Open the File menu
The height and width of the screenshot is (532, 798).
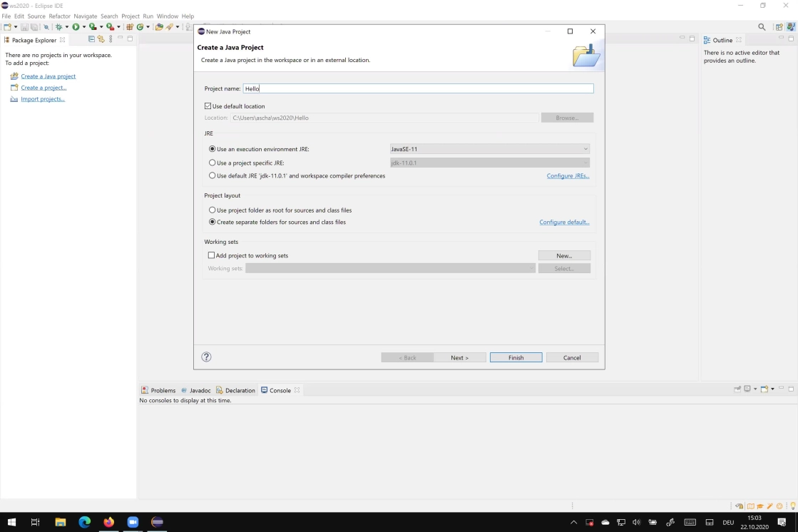point(6,16)
